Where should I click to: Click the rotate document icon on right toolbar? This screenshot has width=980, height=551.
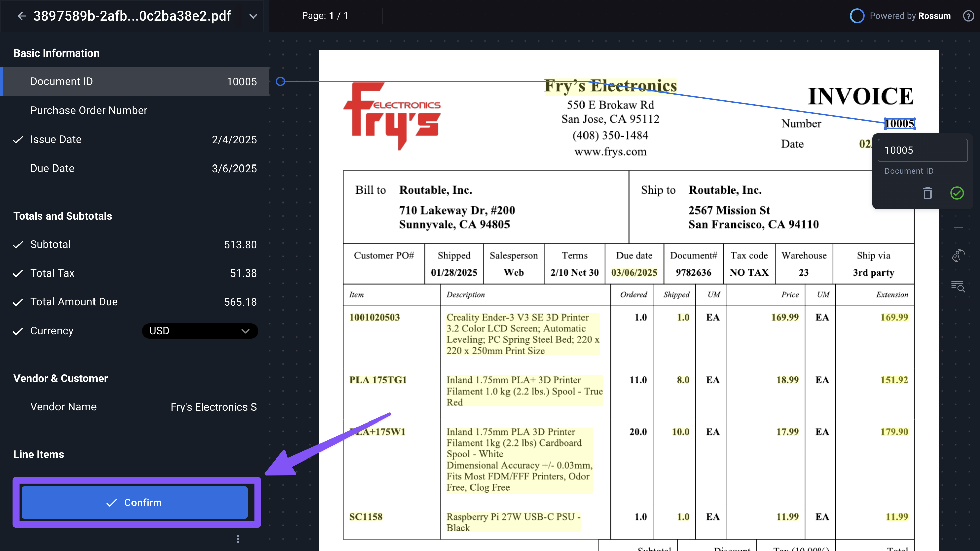click(x=958, y=256)
